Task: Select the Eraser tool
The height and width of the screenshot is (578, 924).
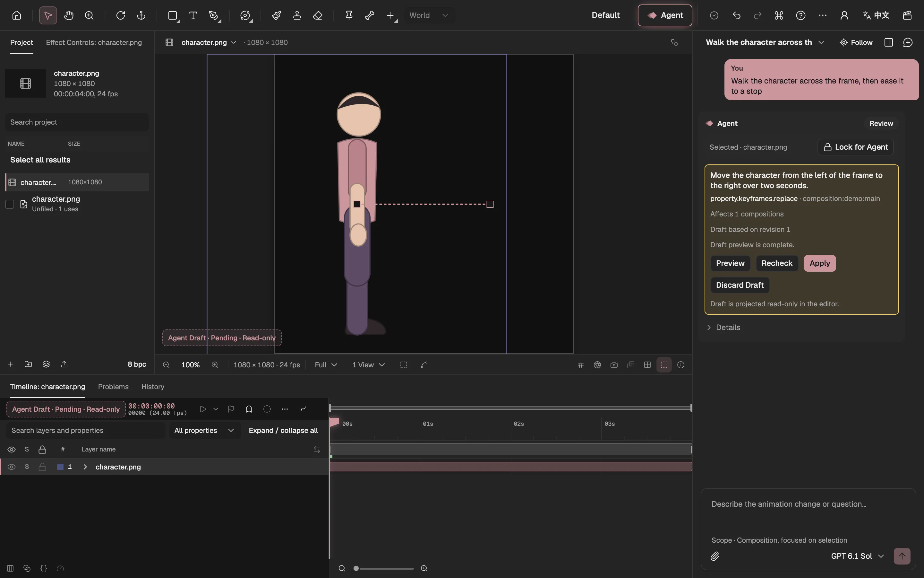Action: (x=318, y=15)
